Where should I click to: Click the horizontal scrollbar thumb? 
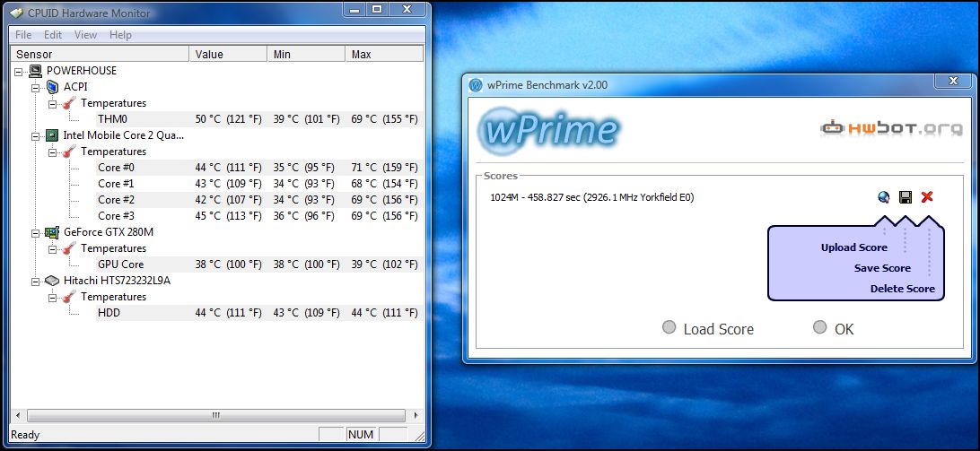coord(216,415)
